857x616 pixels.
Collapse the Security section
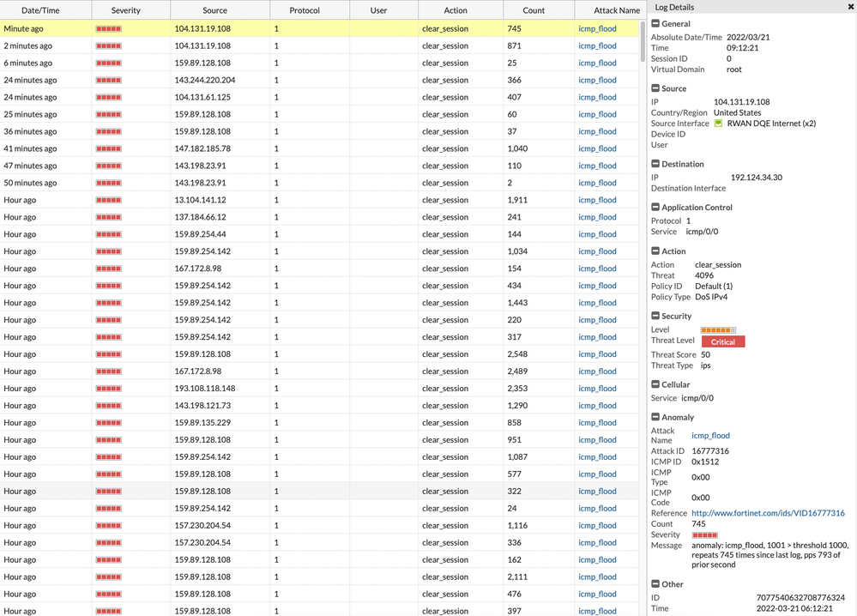(x=655, y=317)
